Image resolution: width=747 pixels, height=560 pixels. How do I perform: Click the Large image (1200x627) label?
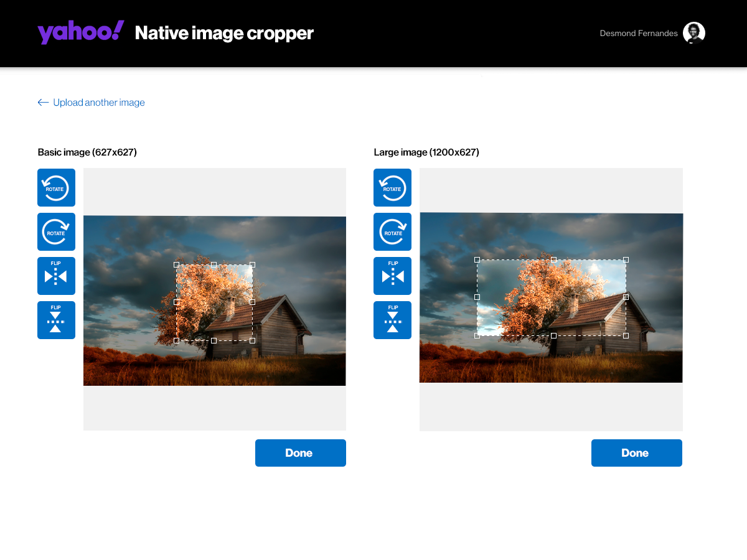(x=426, y=152)
